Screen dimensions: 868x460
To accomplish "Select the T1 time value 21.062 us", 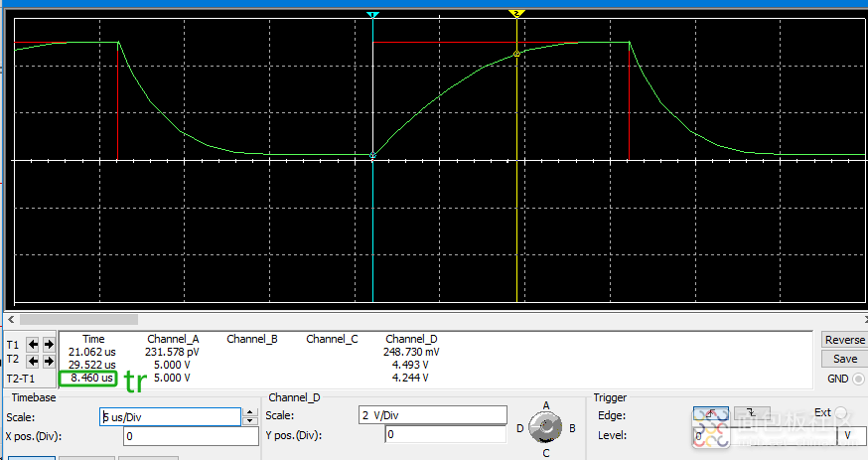I will [x=92, y=352].
